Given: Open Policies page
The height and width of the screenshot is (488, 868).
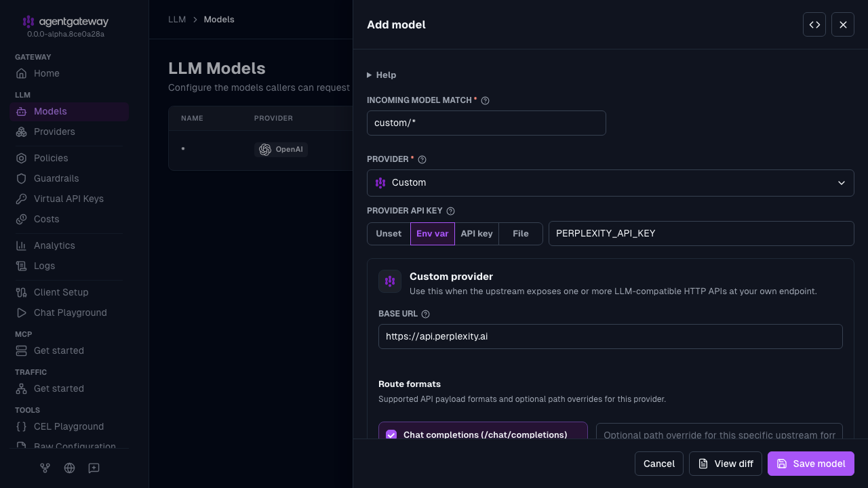Looking at the screenshot, I should coord(69,158).
